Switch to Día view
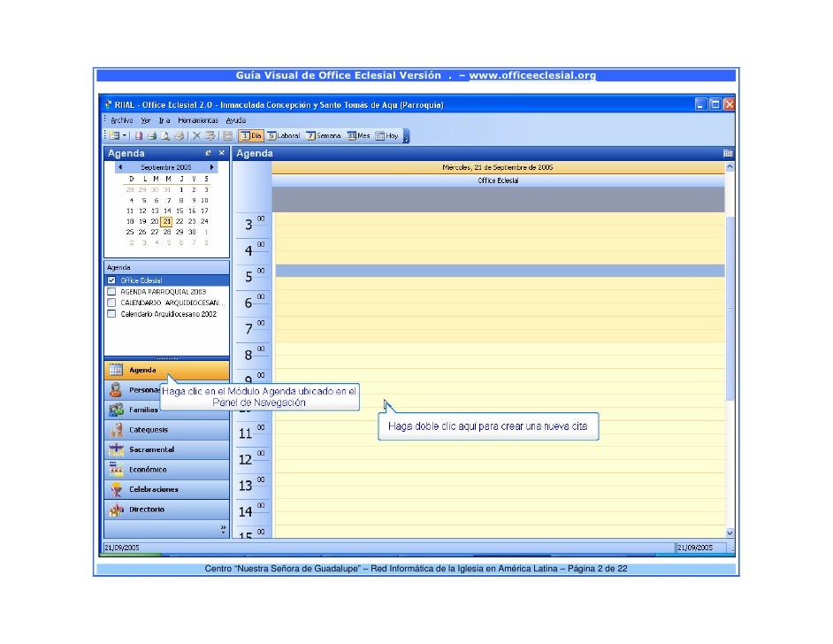Image resolution: width=833 pixels, height=644 pixels. (x=251, y=135)
